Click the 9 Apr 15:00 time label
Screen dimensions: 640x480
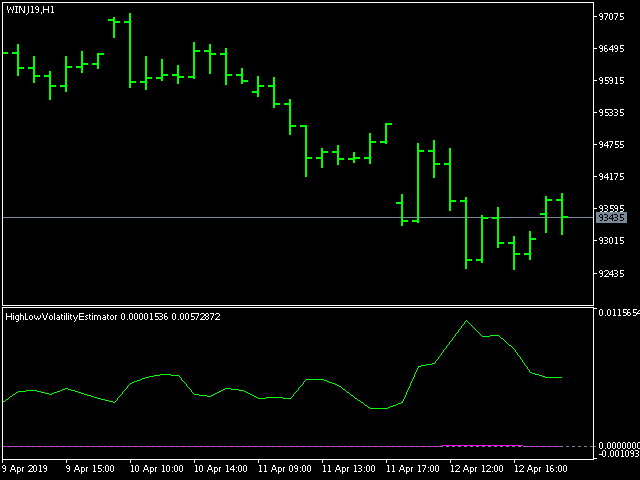point(90,469)
